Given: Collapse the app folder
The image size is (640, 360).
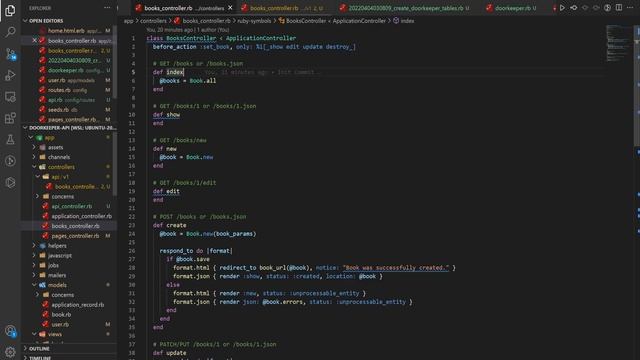Looking at the screenshot, I should tap(31, 138).
